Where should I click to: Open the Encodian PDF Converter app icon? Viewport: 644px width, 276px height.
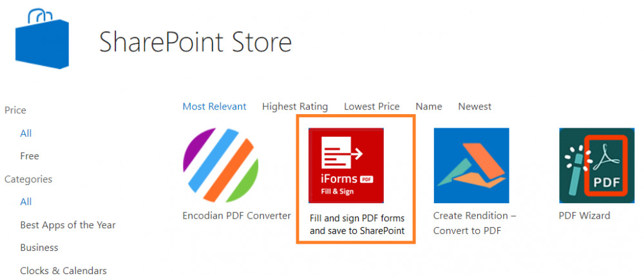220,165
